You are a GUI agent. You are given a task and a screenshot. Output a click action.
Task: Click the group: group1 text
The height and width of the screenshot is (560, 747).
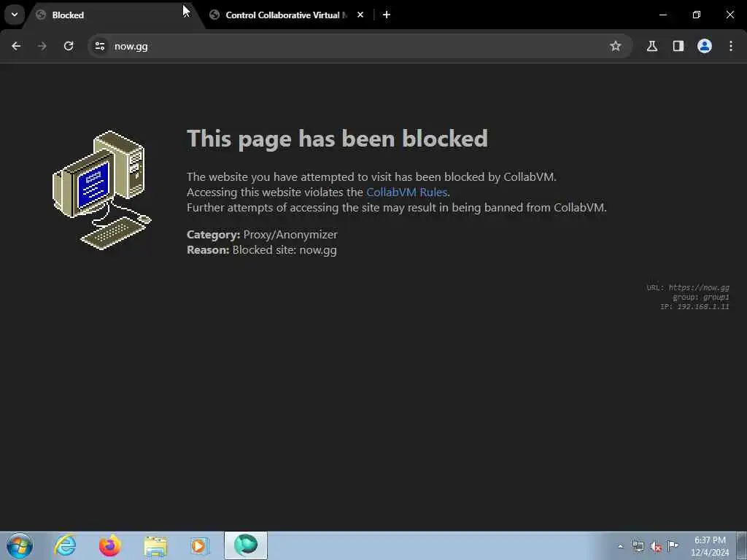tap(701, 297)
